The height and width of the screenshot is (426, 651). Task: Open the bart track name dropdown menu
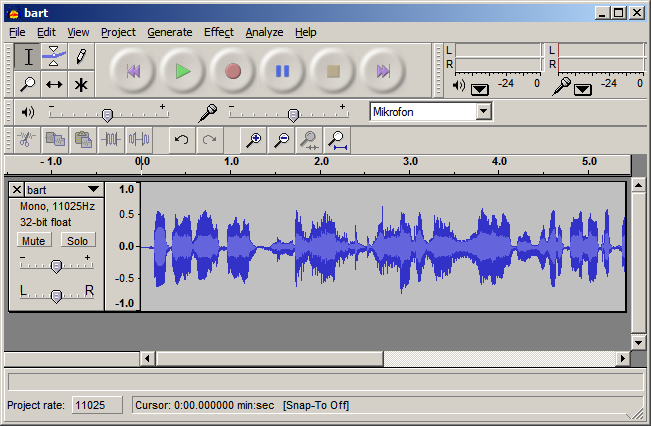coord(93,190)
